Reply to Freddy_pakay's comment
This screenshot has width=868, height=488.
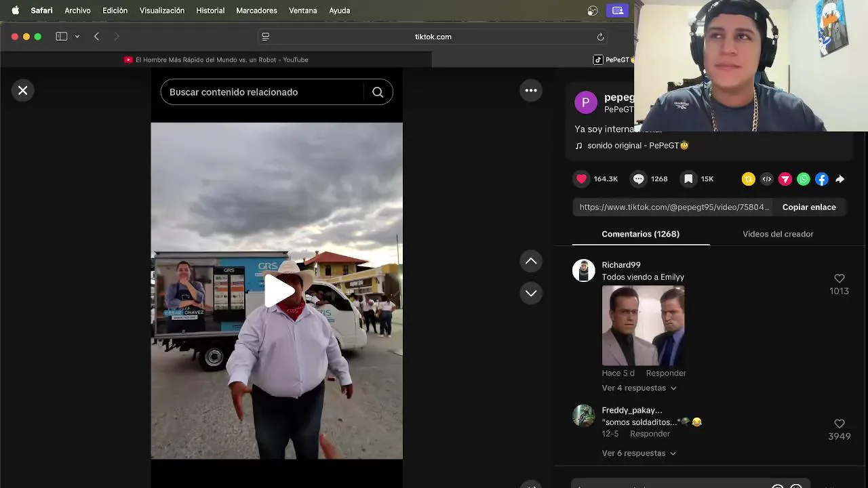click(x=650, y=434)
